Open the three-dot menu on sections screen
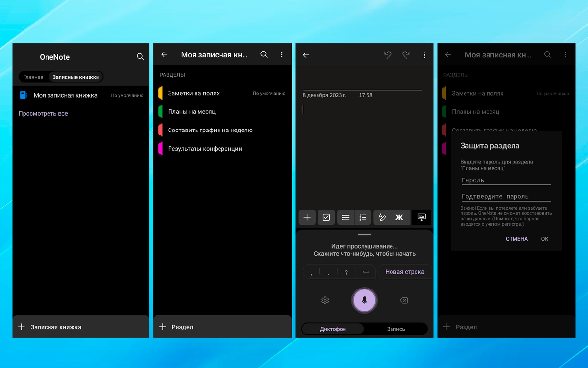588x368 pixels. tap(281, 55)
